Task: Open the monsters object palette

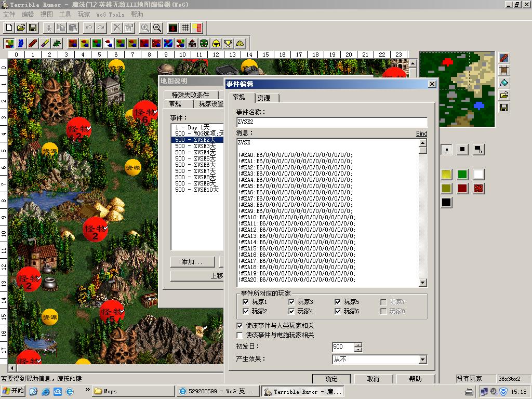Action: point(204,44)
